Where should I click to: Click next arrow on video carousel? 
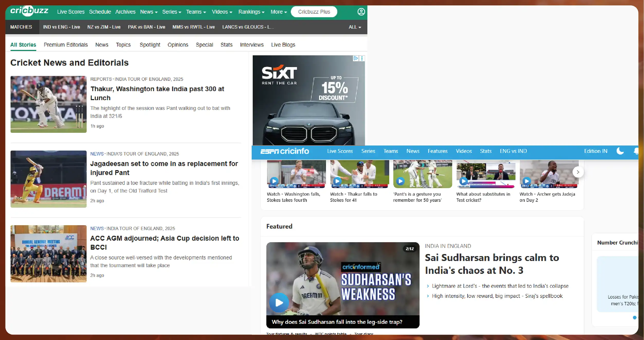578,172
